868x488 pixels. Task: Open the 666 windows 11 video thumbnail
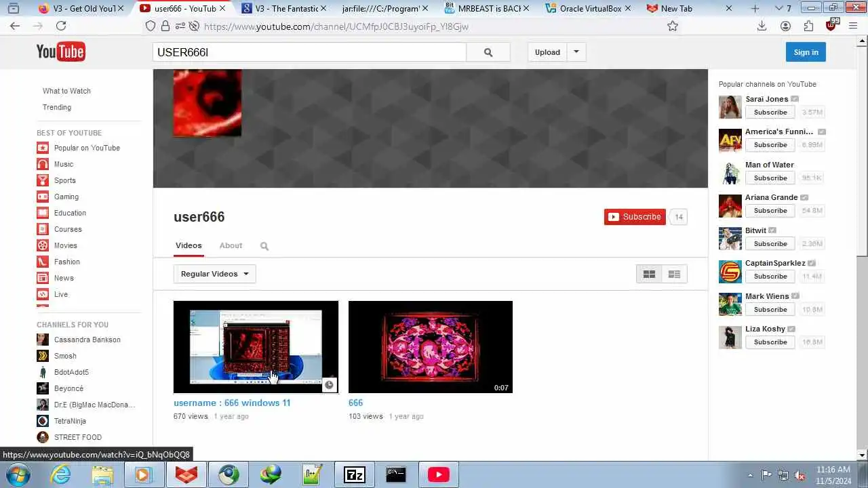pos(256,347)
